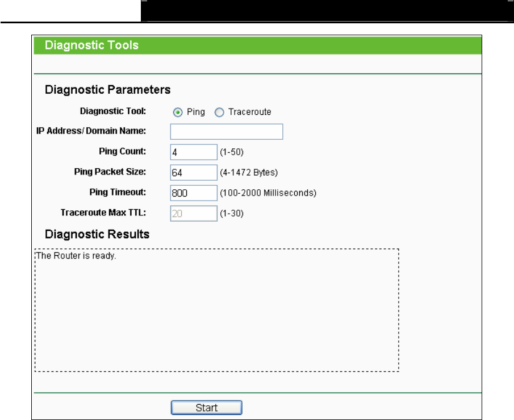This screenshot has height=420, width=514.
Task: Click the "(1-30)" TTL range hint
Action: (x=232, y=214)
